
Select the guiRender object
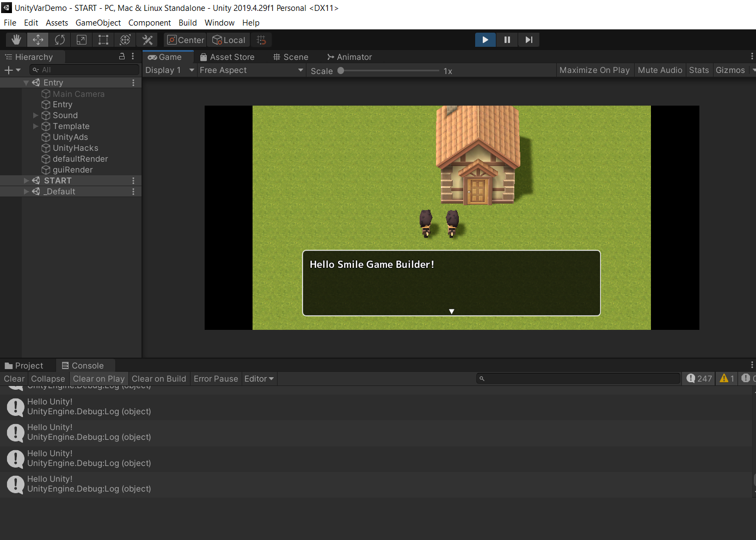[x=72, y=170]
